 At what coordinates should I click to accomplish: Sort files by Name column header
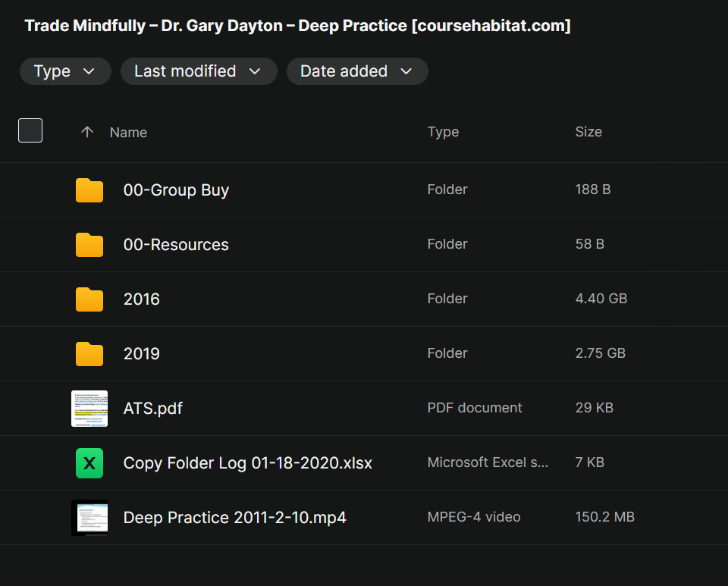tap(128, 132)
